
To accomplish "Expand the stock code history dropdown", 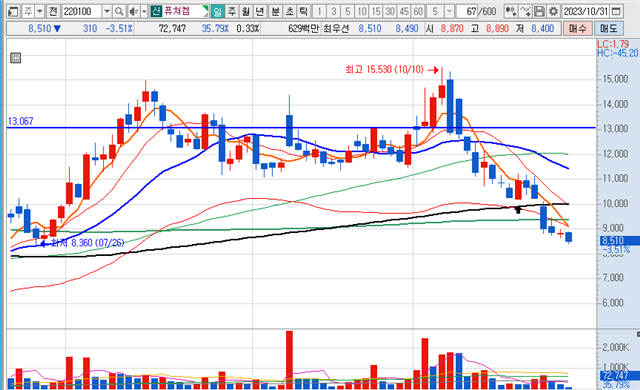I will (x=107, y=11).
